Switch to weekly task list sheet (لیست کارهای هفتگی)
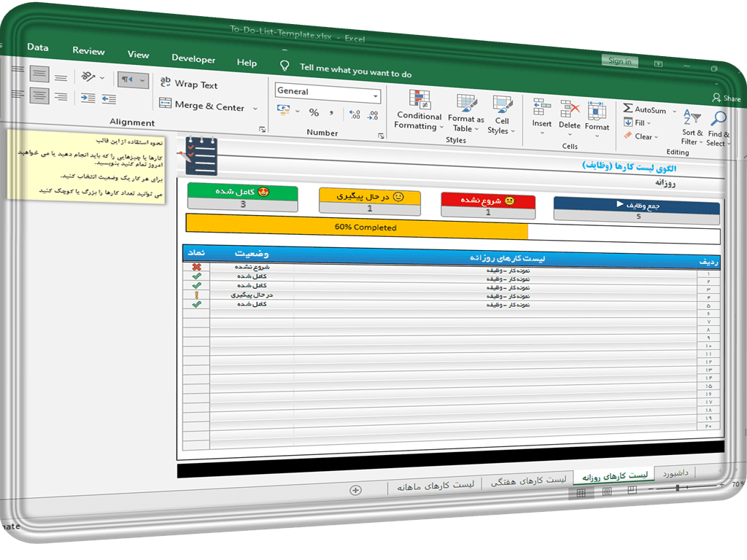The image size is (747, 560). 528,481
